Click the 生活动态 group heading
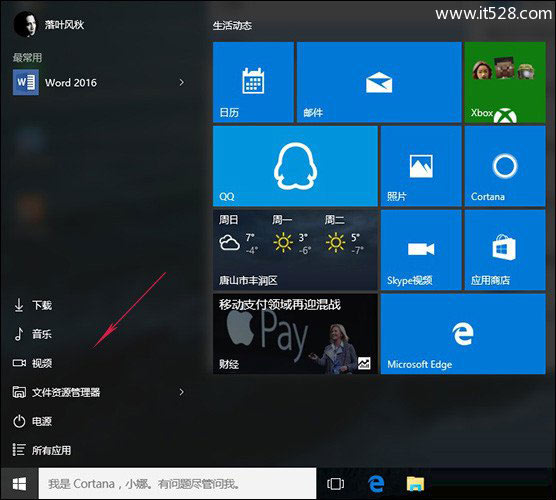The height and width of the screenshot is (500, 556). [232, 26]
